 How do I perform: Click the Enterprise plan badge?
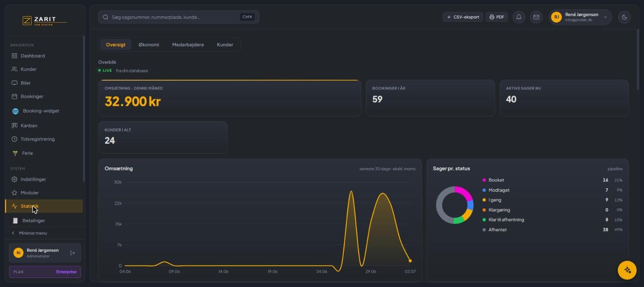[x=66, y=272]
